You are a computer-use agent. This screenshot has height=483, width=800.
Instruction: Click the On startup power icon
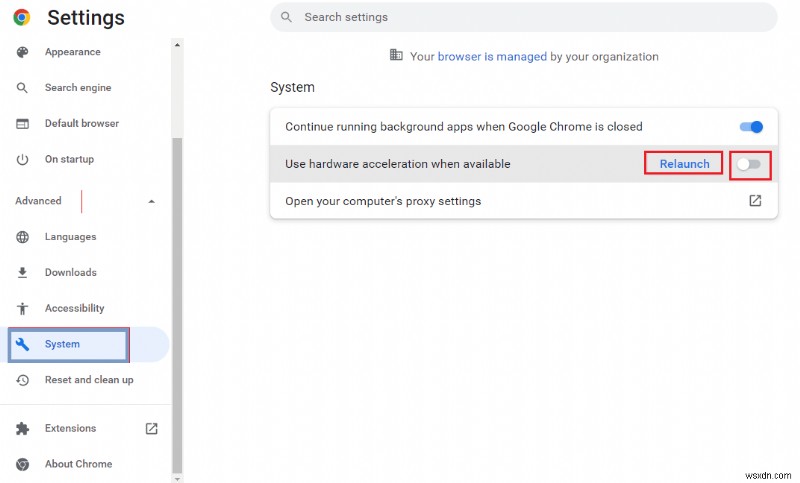[x=22, y=160]
